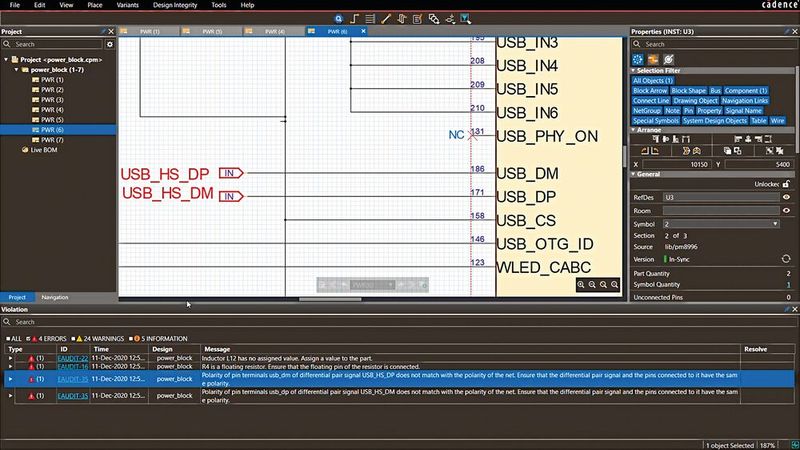Click the zoom in magnifier on canvas
The width and height of the screenshot is (800, 450).
pyautogui.click(x=581, y=285)
